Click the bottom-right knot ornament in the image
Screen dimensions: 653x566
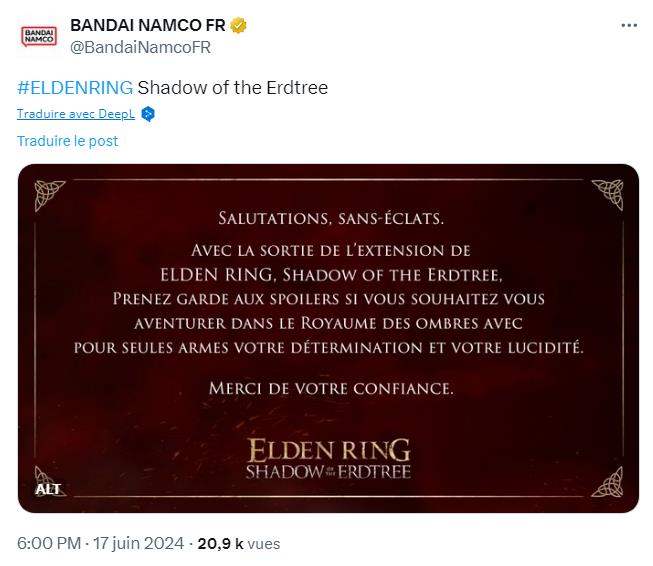[607, 483]
